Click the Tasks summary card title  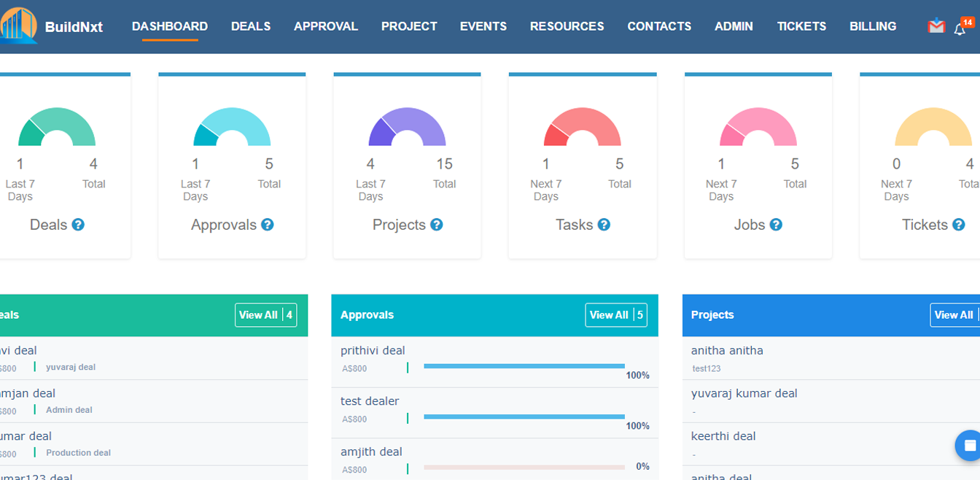point(575,225)
